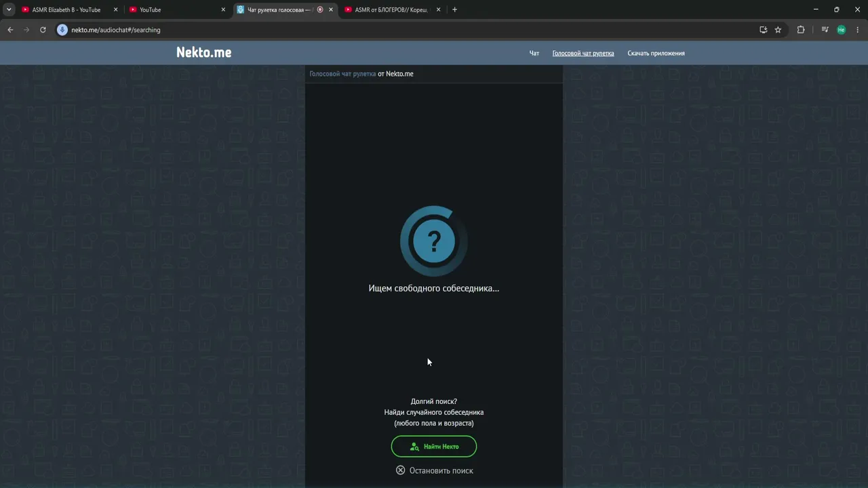This screenshot has height=488, width=868.
Task: Click the recording indicator on the Nekto tab
Action: (320, 9)
